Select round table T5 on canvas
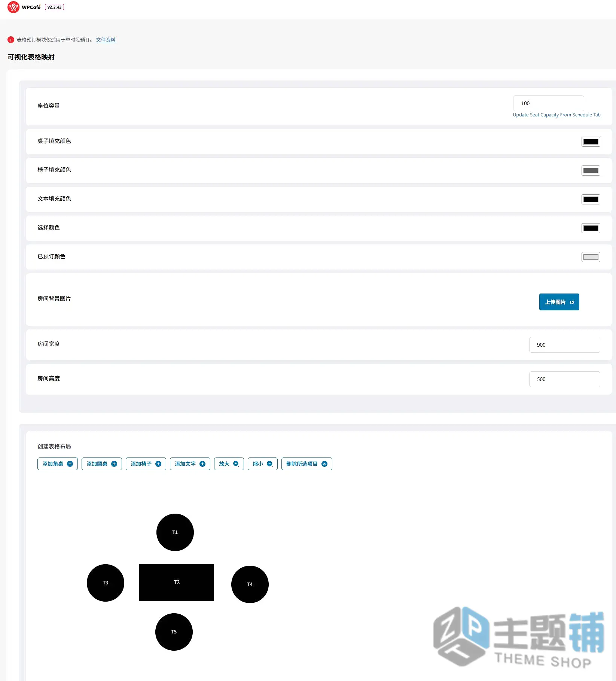 174,632
